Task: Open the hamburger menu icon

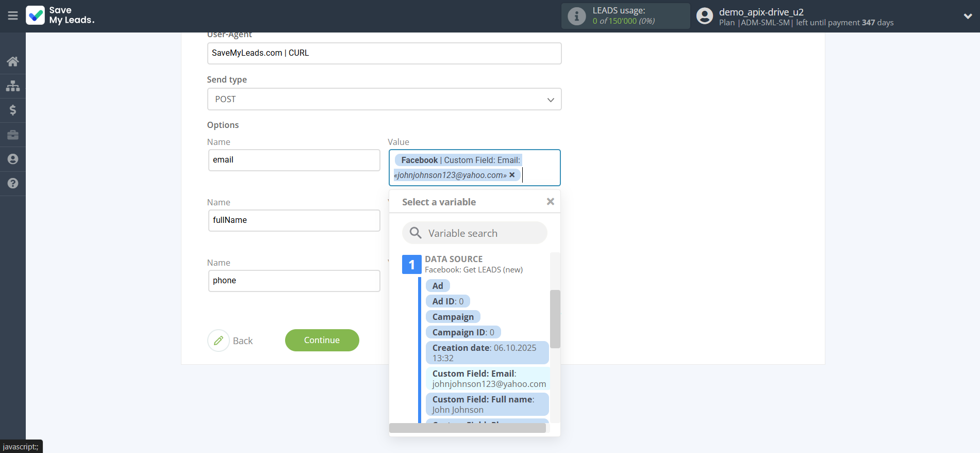Action: click(13, 15)
